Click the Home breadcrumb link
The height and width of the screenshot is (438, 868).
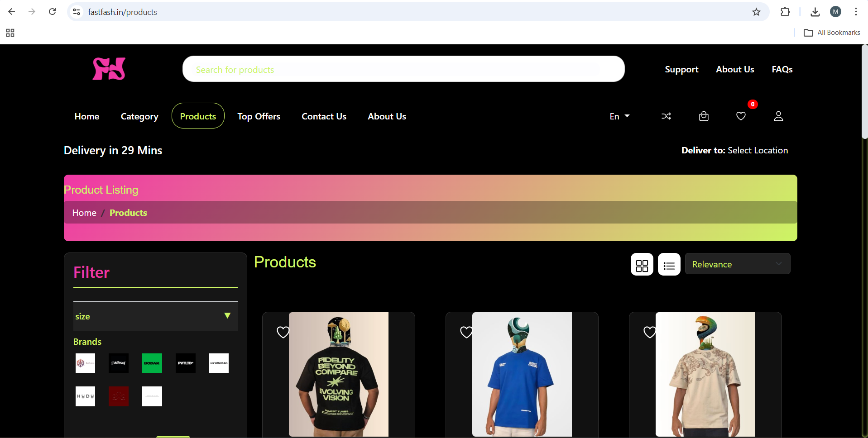click(84, 213)
